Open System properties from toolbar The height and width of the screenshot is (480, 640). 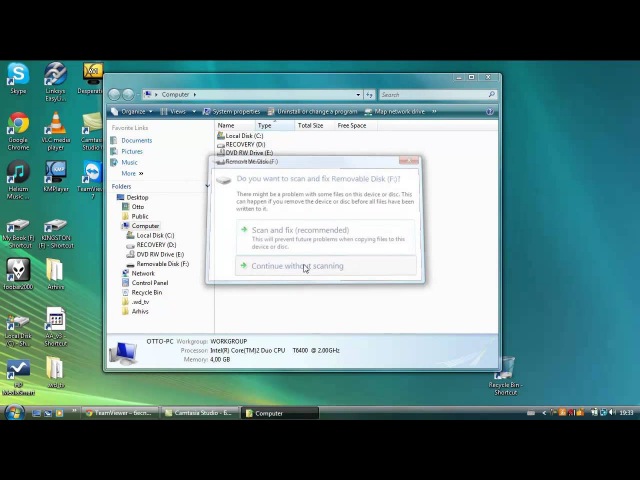(231, 111)
